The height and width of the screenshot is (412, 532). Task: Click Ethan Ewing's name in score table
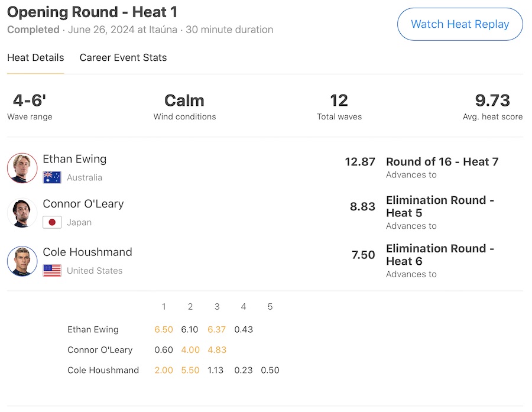93,330
